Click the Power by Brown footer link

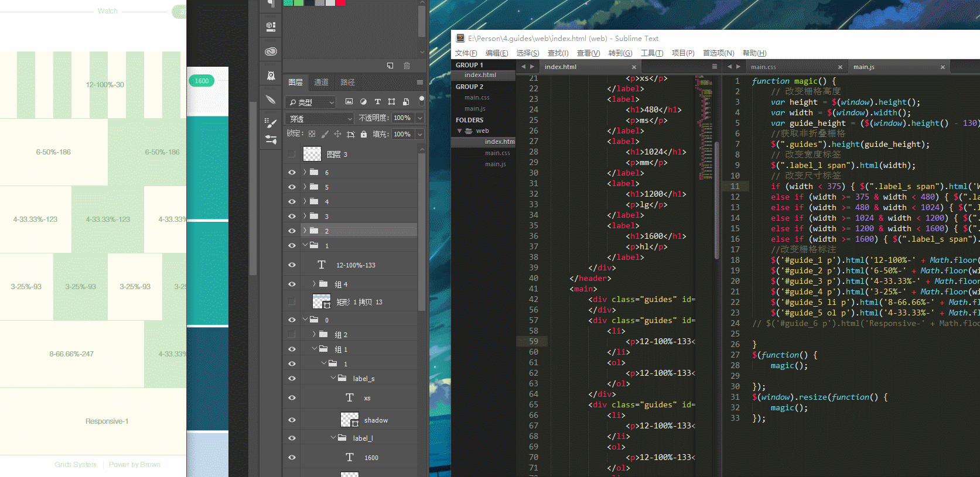[135, 465]
